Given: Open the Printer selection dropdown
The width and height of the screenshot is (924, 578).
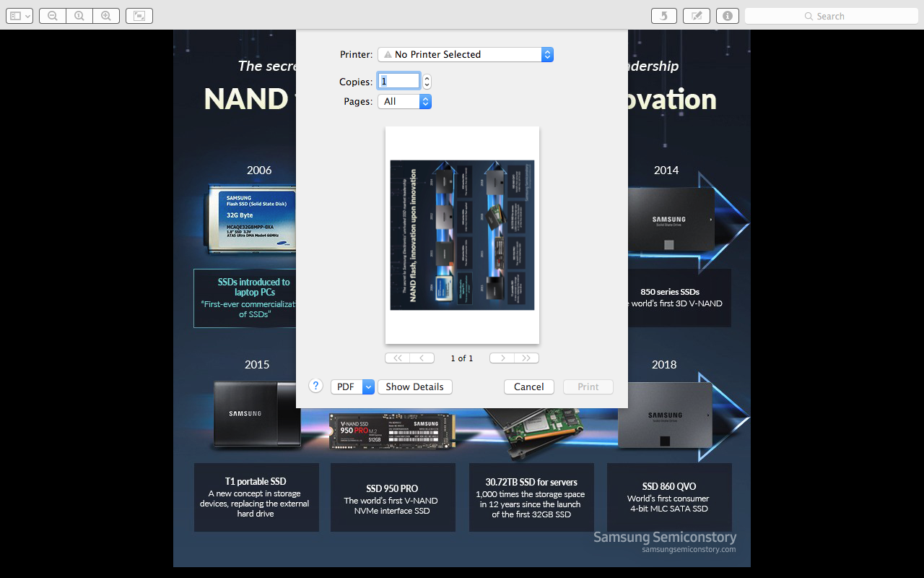Looking at the screenshot, I should 466,54.
